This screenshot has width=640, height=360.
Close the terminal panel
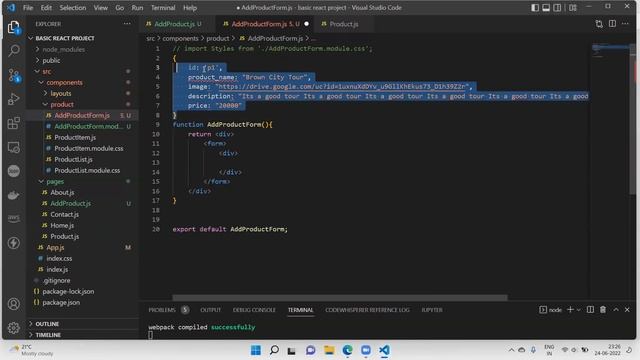point(627,310)
